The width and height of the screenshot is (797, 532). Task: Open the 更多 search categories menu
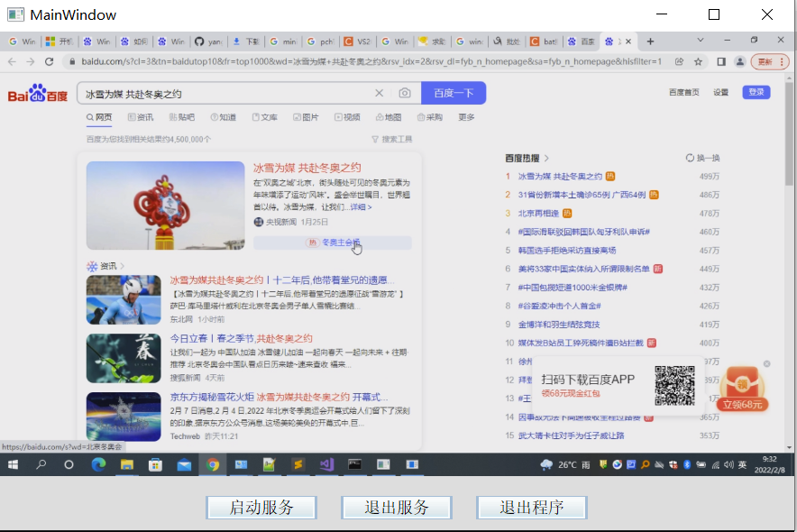pos(466,117)
